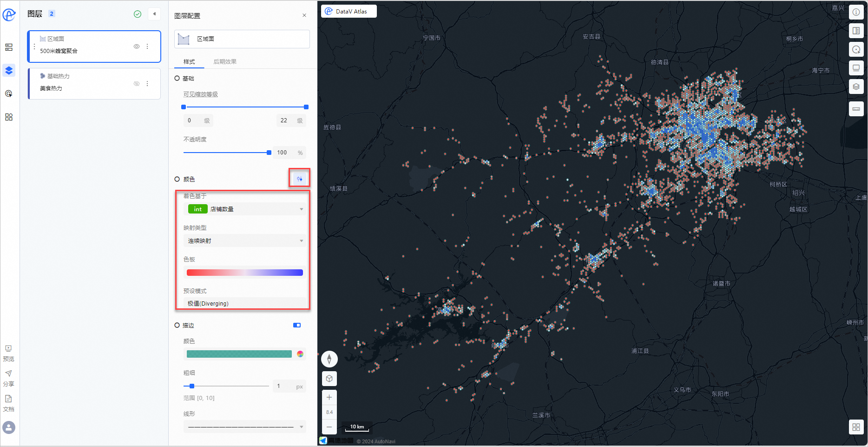
Task: Click the 10 km scale bar
Action: [x=357, y=427]
